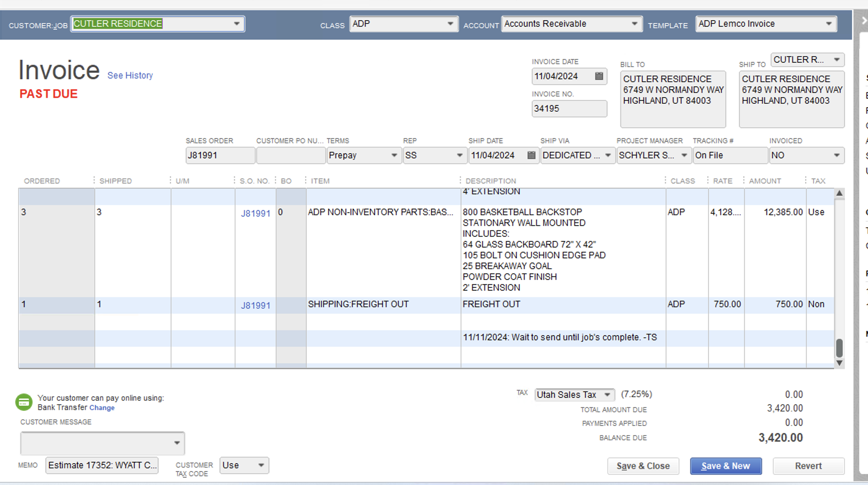Expand the Customer Tax Code dropdown
The width and height of the screenshot is (868, 485).
pyautogui.click(x=261, y=465)
